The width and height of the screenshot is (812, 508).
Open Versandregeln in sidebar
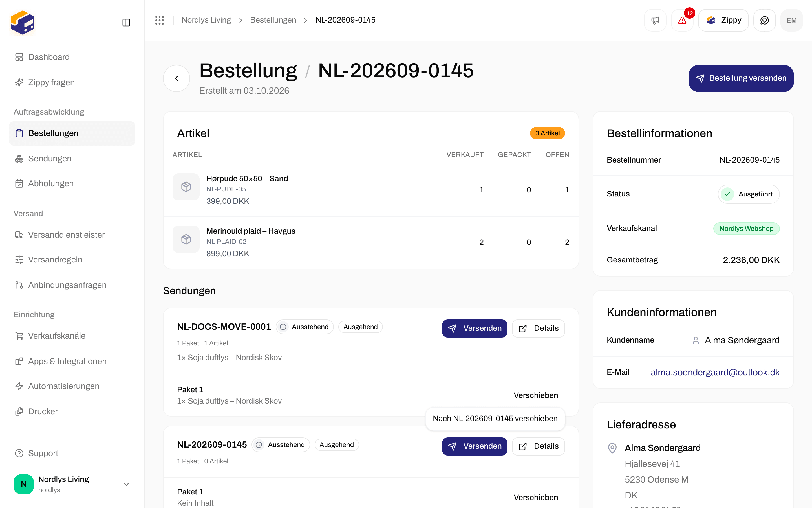(x=72, y=260)
